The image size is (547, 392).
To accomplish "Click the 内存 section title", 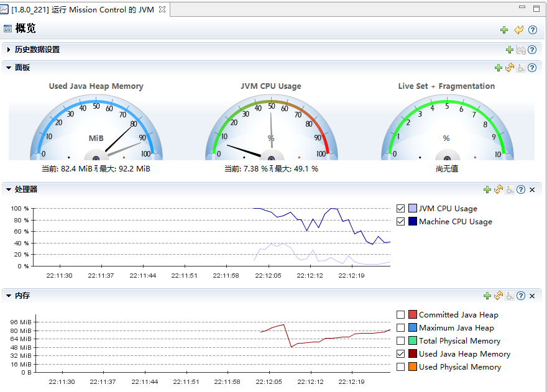I will click(x=22, y=296).
